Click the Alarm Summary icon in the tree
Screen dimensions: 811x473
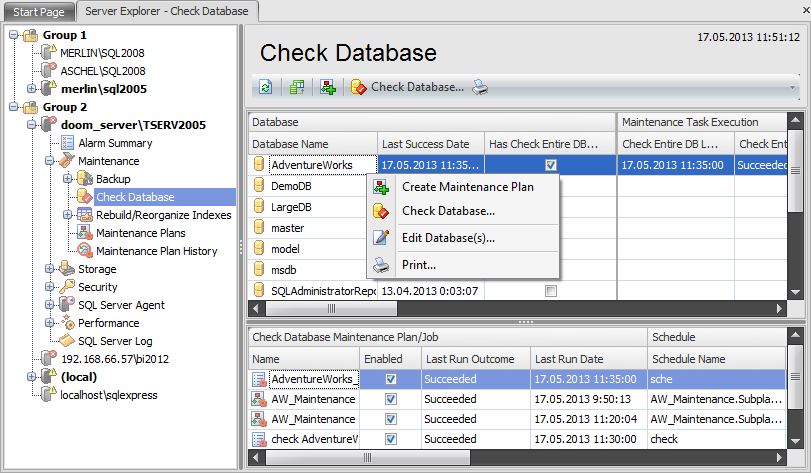tap(67, 143)
